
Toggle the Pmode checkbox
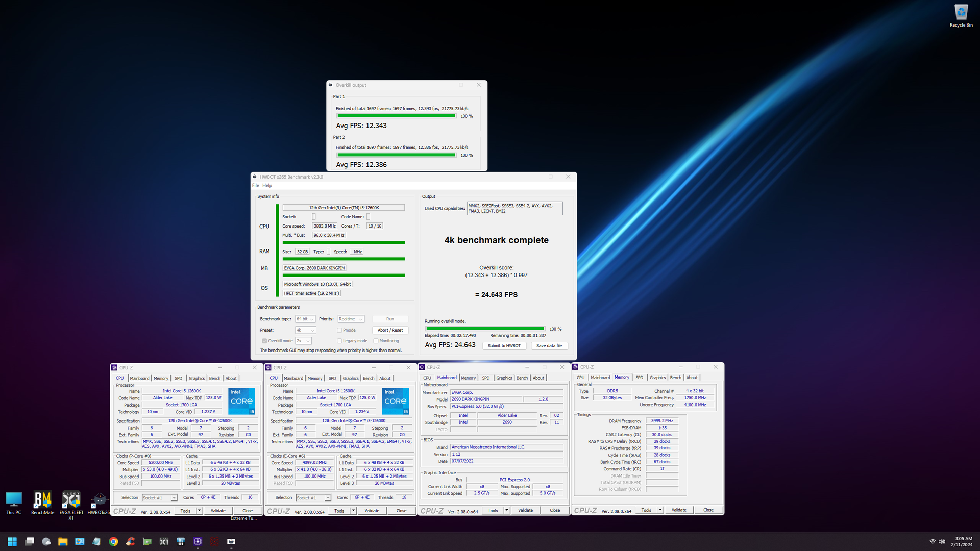point(339,330)
